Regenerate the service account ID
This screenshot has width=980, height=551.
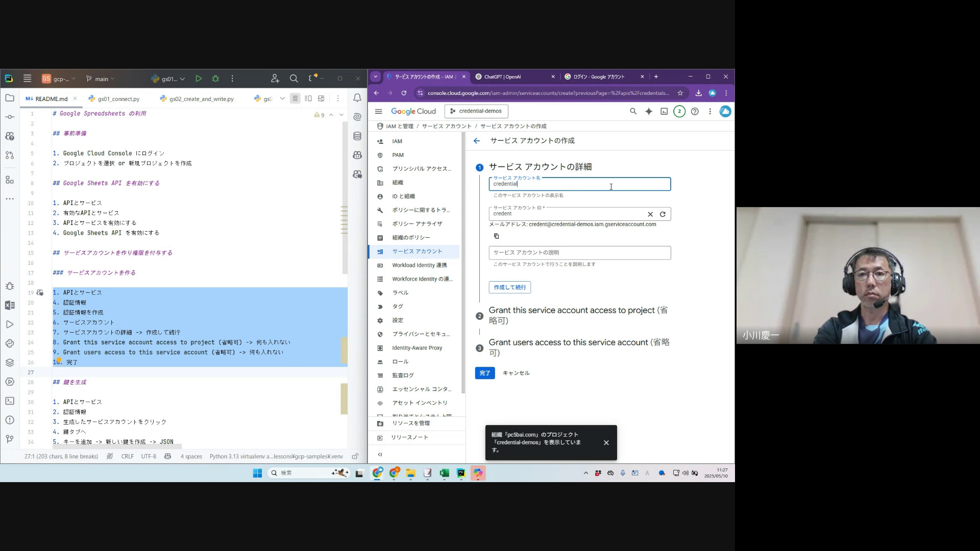(663, 214)
